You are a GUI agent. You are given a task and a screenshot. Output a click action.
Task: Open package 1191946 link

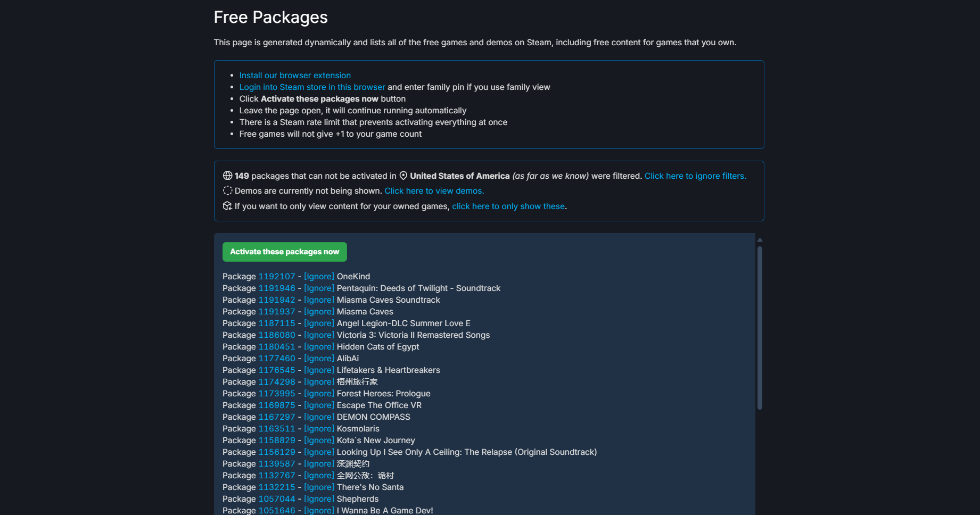click(277, 288)
